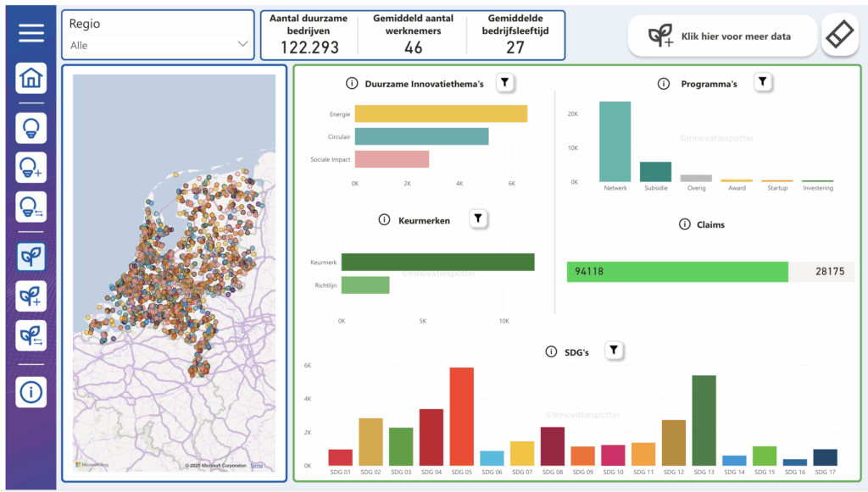Go to the home page icon
Screen dimensions: 868x492
[x=31, y=79]
